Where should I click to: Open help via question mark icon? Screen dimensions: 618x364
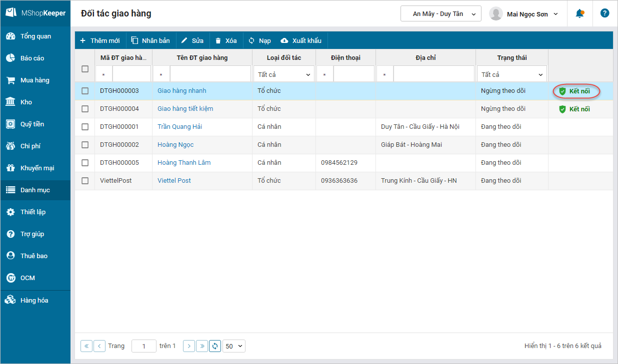click(x=604, y=13)
